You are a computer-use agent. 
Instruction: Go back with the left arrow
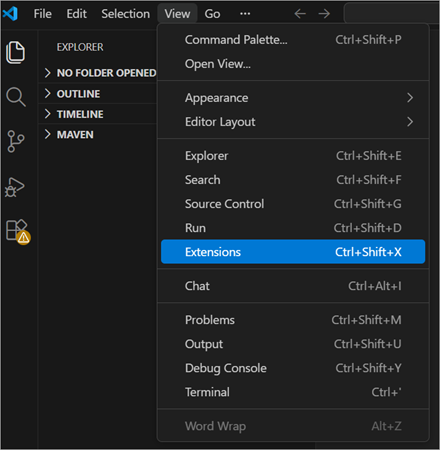pyautogui.click(x=300, y=14)
